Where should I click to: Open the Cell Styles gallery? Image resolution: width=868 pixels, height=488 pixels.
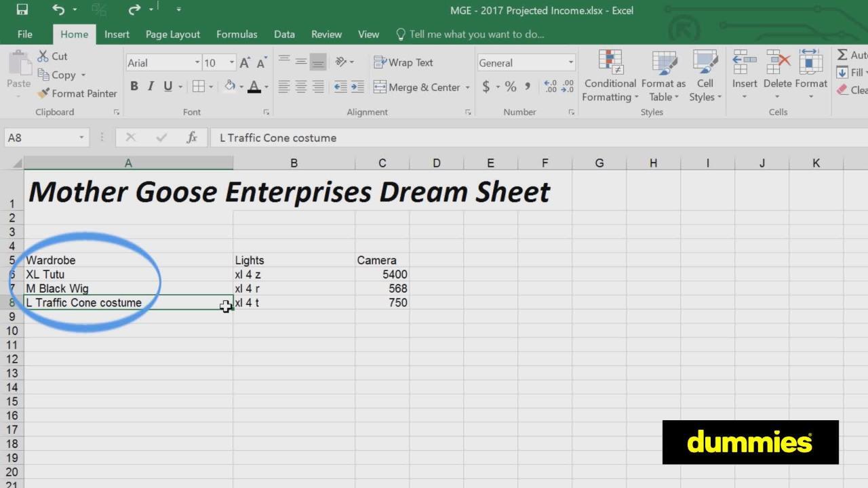[705, 76]
